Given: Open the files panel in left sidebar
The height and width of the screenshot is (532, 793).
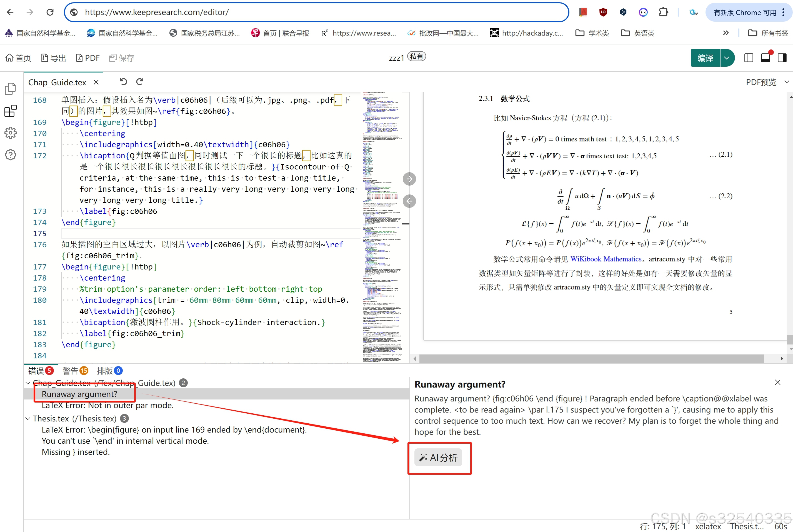Looking at the screenshot, I should click(11, 89).
